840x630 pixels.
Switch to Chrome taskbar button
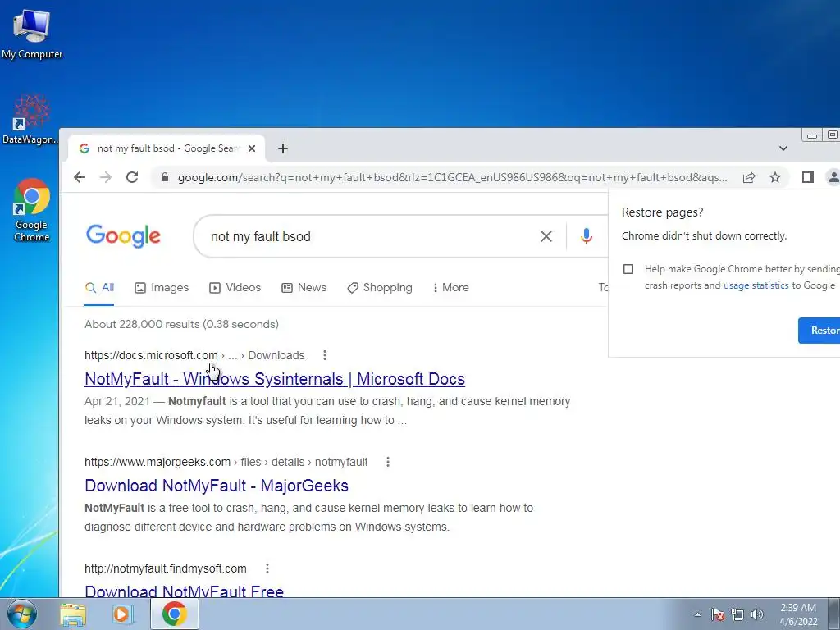[175, 614]
